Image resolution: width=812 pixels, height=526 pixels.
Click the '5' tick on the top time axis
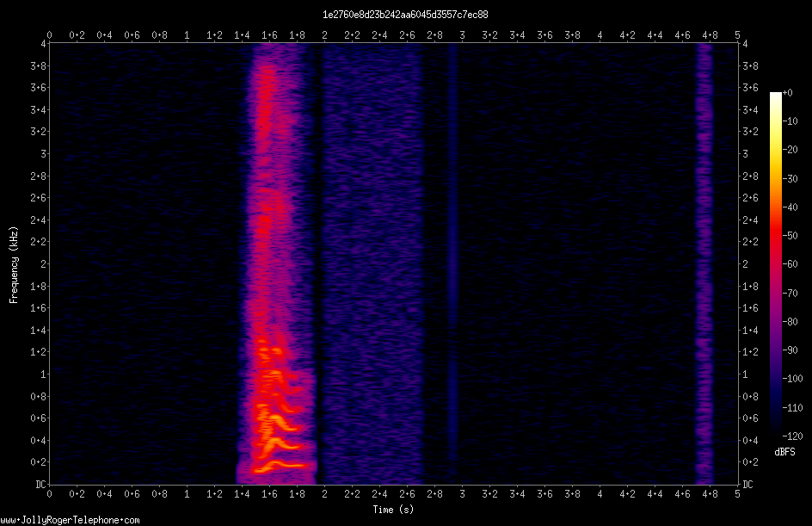point(737,35)
